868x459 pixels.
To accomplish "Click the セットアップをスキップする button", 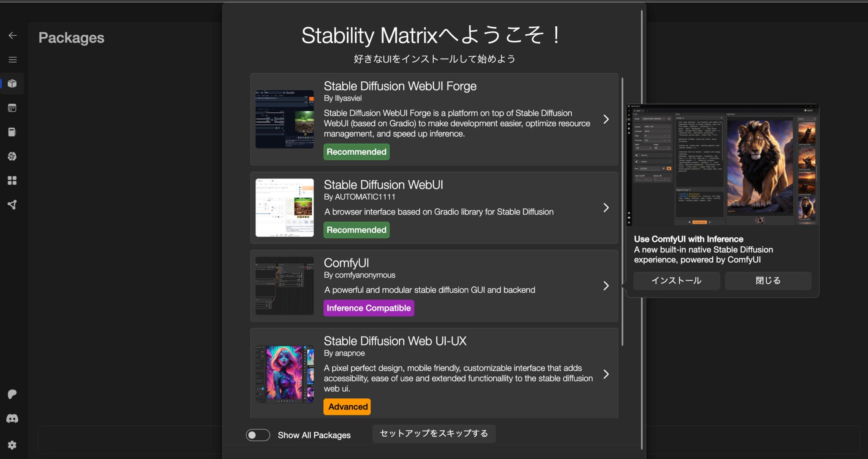I will (434, 434).
